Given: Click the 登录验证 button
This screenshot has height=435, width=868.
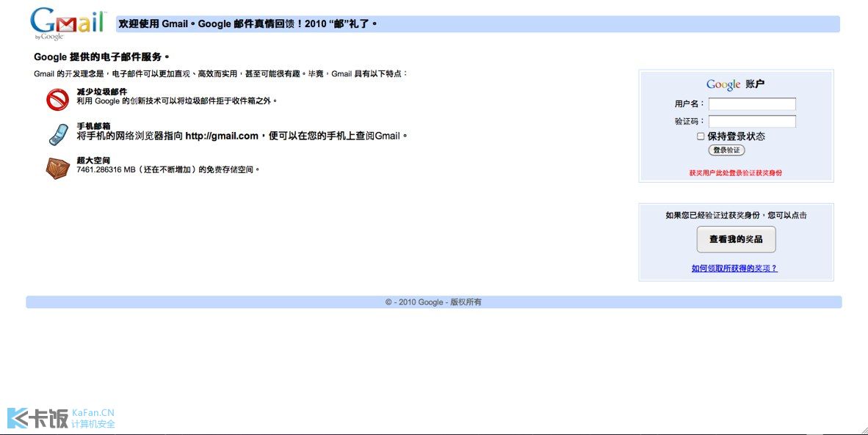Looking at the screenshot, I should [727, 150].
